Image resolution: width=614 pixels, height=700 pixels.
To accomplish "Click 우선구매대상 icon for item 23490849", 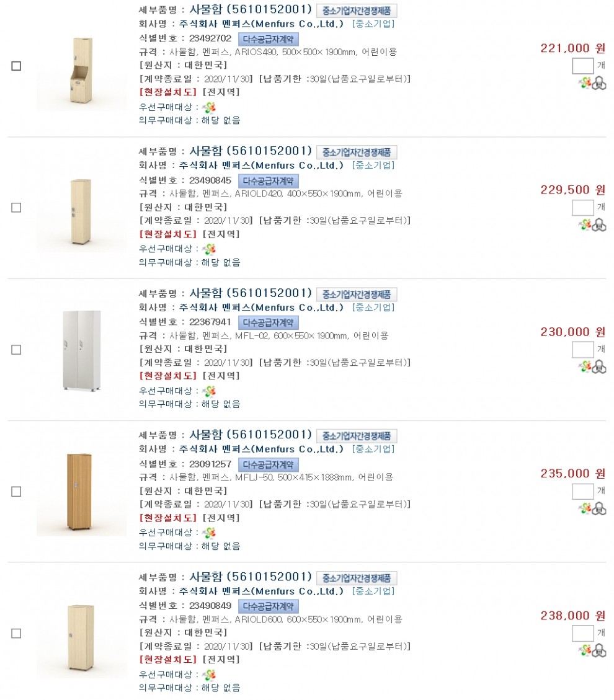I will tap(210, 675).
